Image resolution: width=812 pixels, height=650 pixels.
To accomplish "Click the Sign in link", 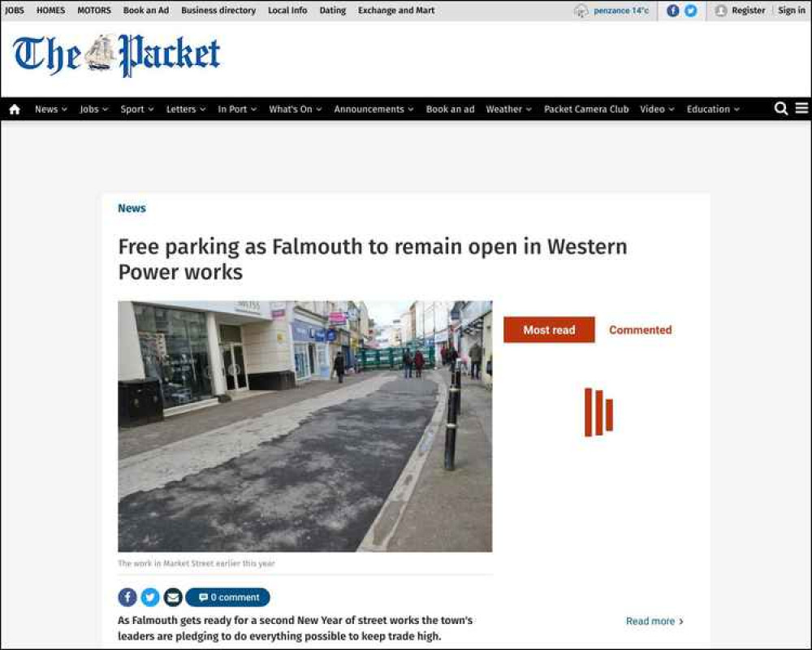I will (791, 11).
